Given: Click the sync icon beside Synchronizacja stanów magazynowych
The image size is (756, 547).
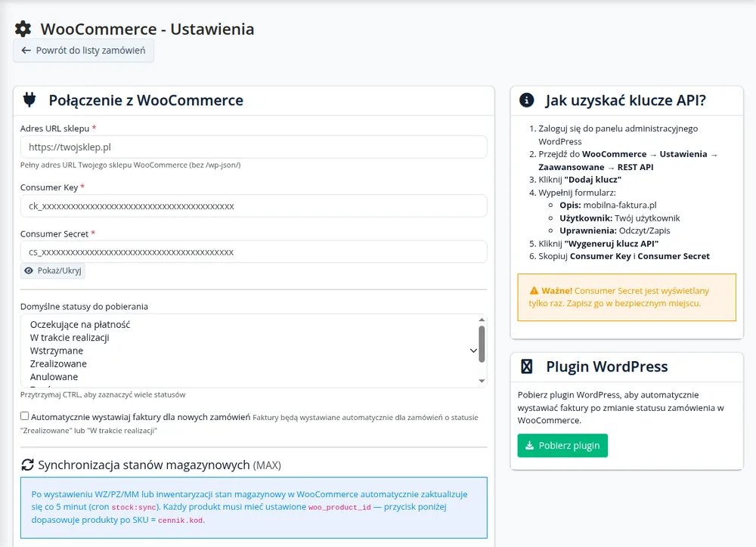Looking at the screenshot, I should tap(27, 465).
